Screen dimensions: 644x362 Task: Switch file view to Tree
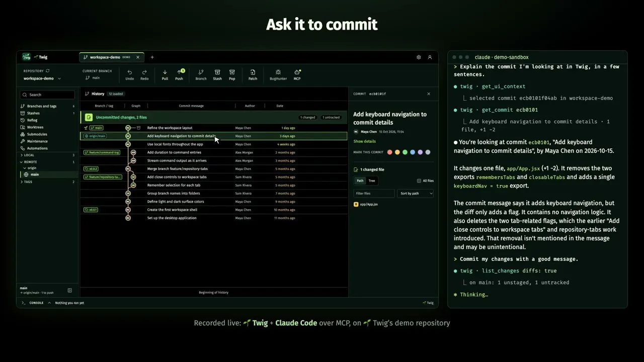371,180
